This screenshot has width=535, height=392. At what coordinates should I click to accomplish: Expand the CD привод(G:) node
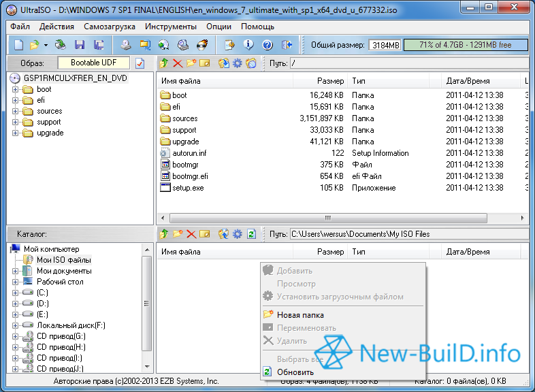(x=16, y=336)
